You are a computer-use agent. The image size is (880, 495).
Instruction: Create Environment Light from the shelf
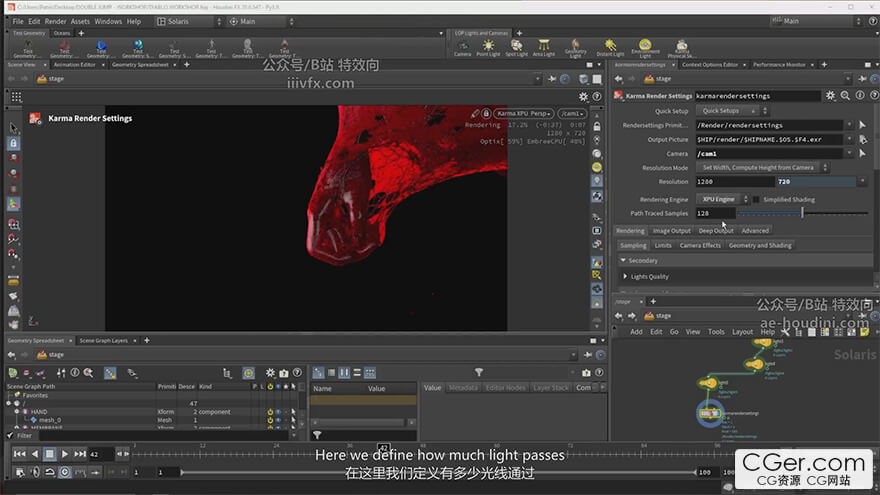[x=645, y=47]
